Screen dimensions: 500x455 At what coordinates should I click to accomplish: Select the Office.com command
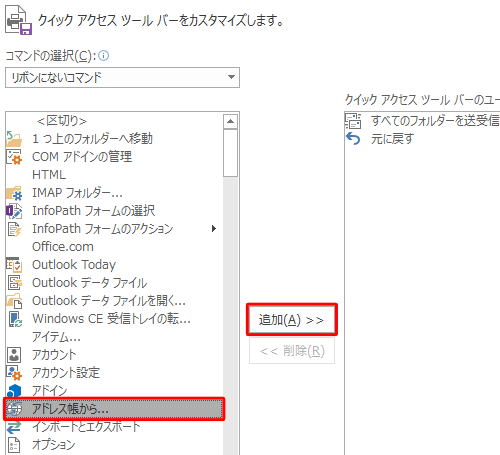pos(114,247)
